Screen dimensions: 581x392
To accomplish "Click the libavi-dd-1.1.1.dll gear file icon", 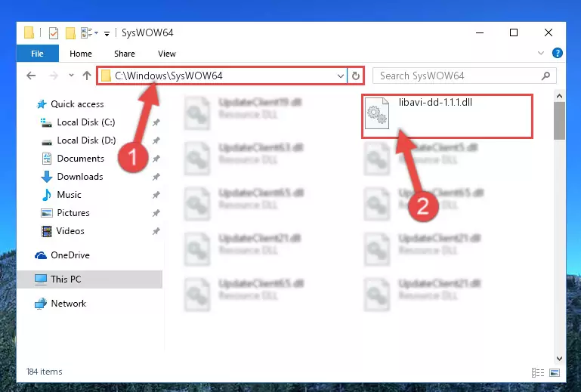I will point(377,113).
